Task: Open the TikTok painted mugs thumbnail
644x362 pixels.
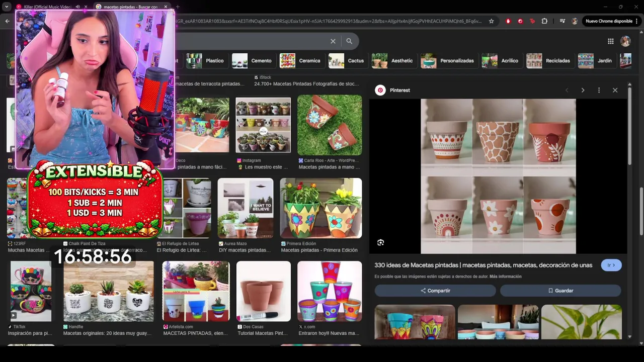Action: [x=31, y=291]
